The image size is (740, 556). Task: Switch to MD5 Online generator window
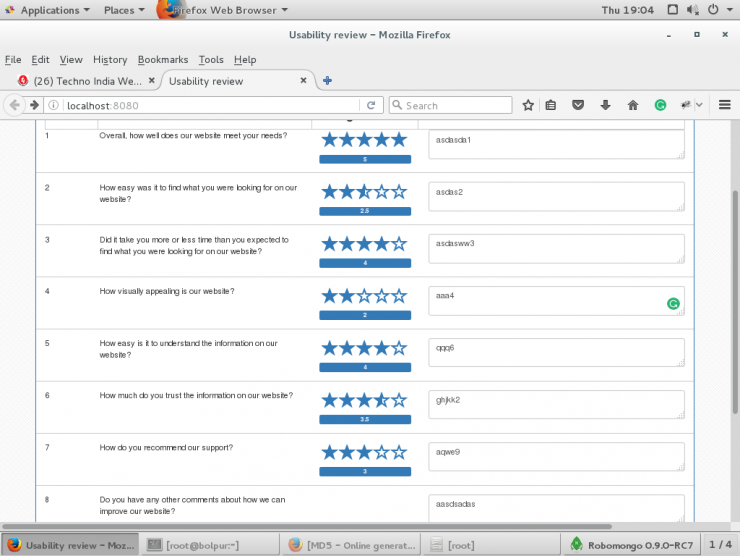(353, 545)
